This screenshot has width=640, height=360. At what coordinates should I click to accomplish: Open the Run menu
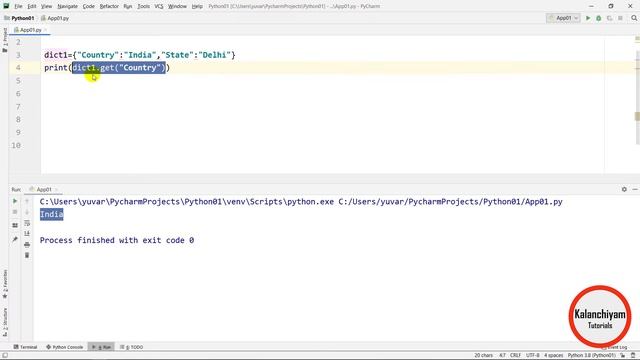(x=128, y=6)
